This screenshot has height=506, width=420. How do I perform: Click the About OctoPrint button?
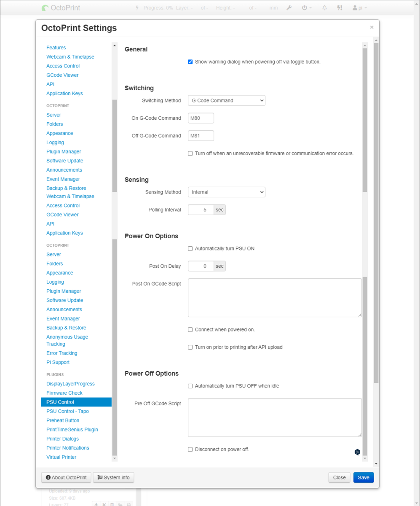pos(66,477)
